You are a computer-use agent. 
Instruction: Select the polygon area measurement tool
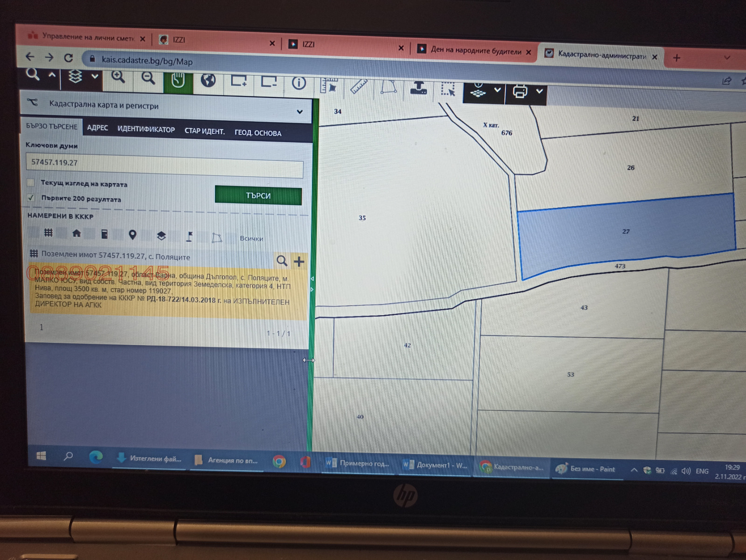[388, 87]
